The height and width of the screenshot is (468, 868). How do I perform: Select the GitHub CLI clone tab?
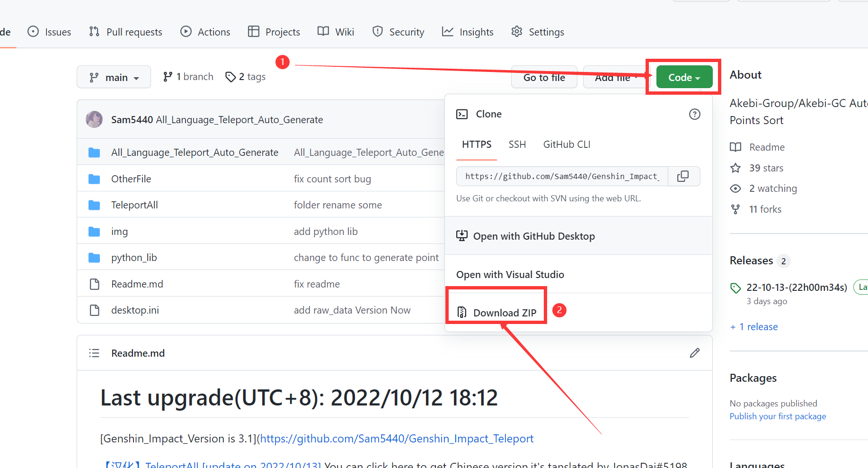coord(567,144)
